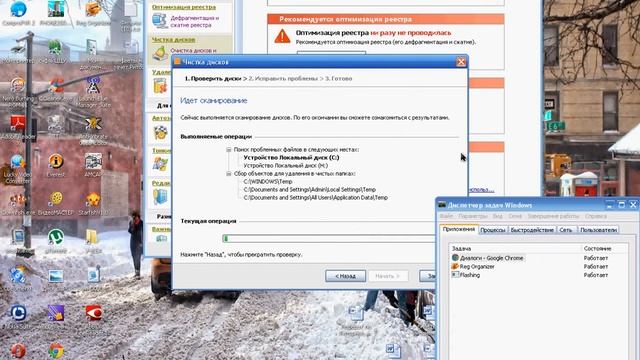Click the fine tweaks icon in Reg Organizer sidebar

pos(160,164)
